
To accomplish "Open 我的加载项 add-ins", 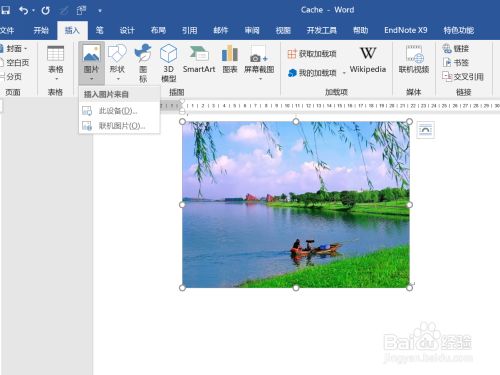I will 312,73.
